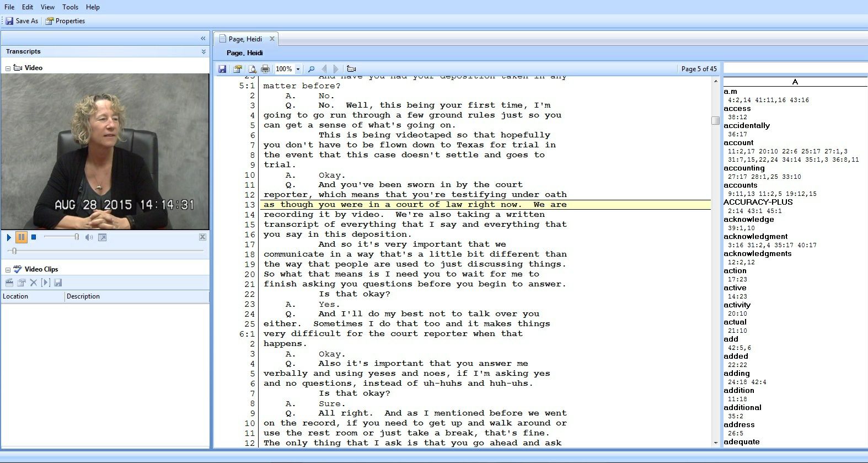Pop out the video into separate window

pos(102,237)
